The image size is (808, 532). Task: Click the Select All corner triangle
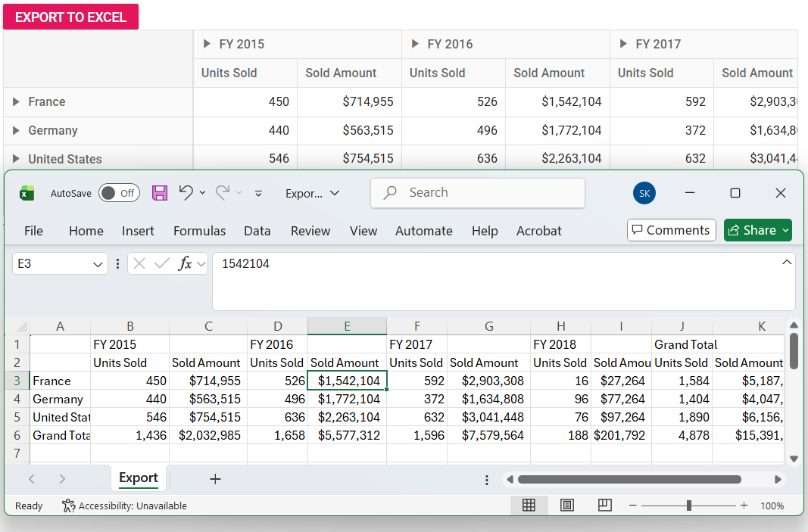coord(21,326)
